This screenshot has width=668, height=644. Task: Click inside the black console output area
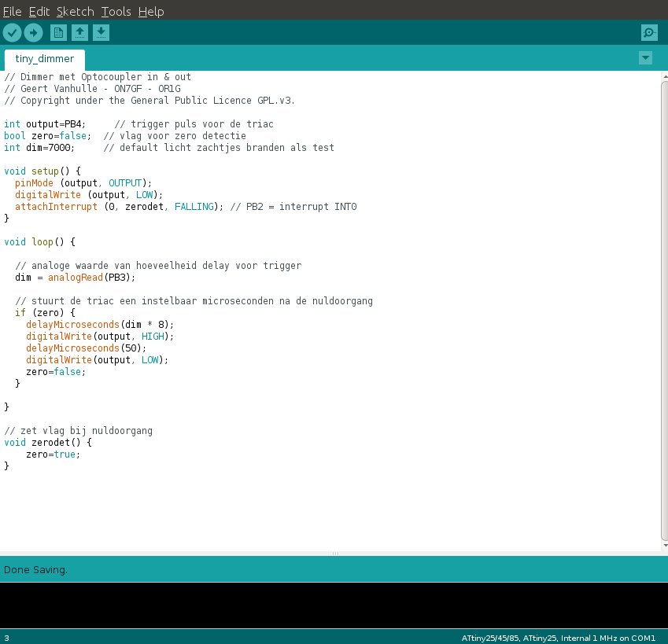click(334, 605)
